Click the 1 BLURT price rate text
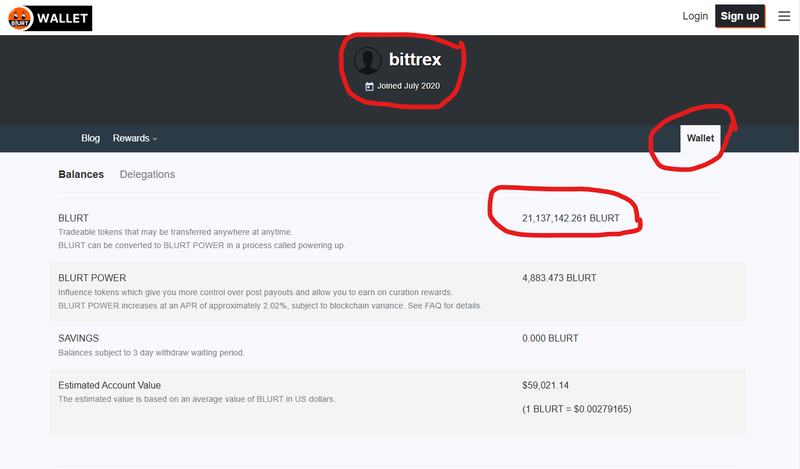The image size is (800, 469). click(577, 409)
